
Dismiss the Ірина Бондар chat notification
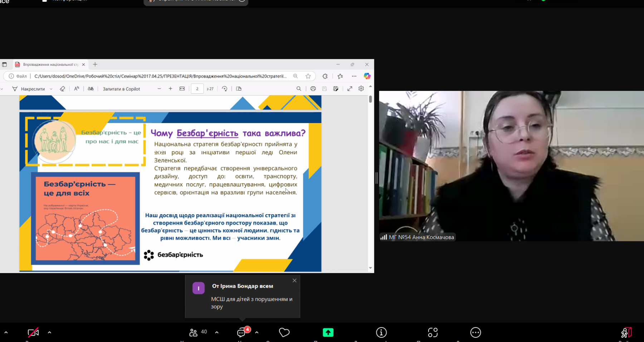pyautogui.click(x=294, y=280)
